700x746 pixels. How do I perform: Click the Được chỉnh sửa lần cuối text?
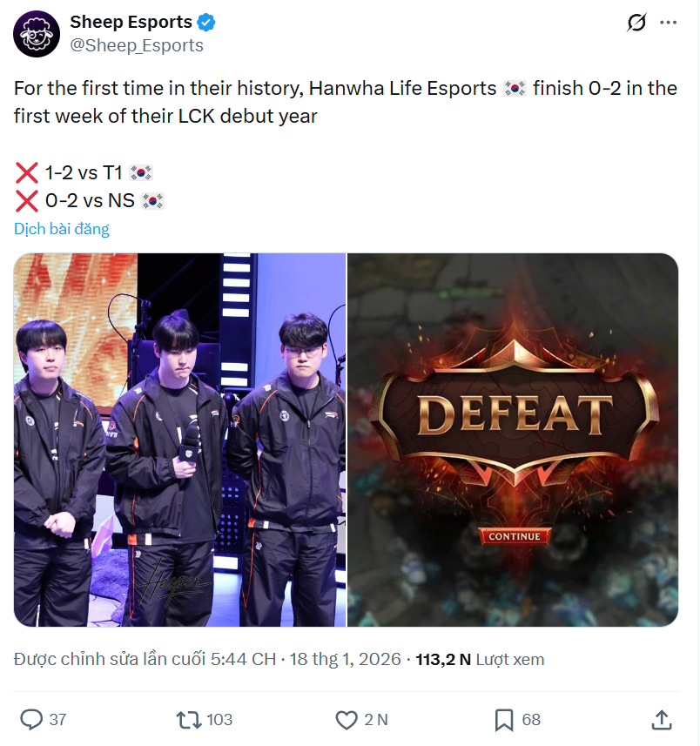point(110,659)
